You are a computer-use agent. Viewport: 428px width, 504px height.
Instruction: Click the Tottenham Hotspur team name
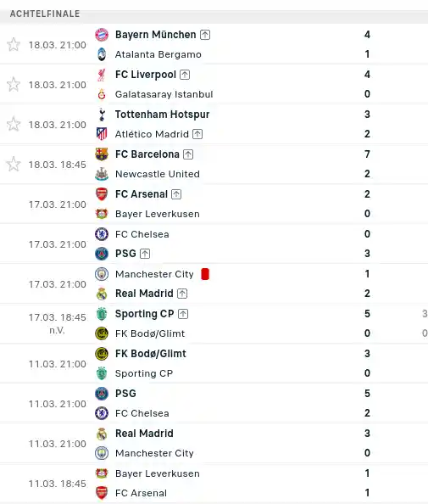click(x=162, y=115)
